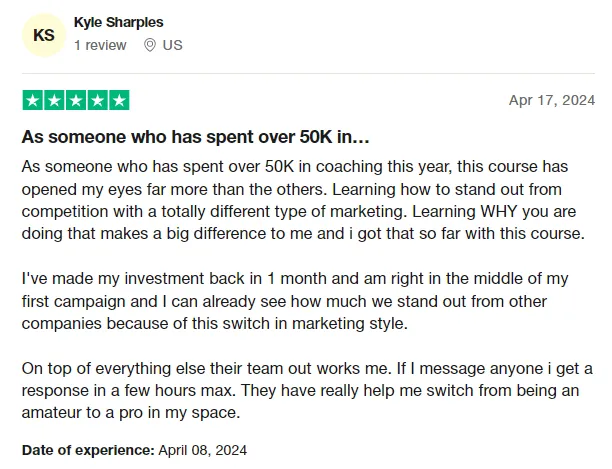Click the KS avatar circle
This screenshot has height=469, width=612.
pyautogui.click(x=44, y=35)
